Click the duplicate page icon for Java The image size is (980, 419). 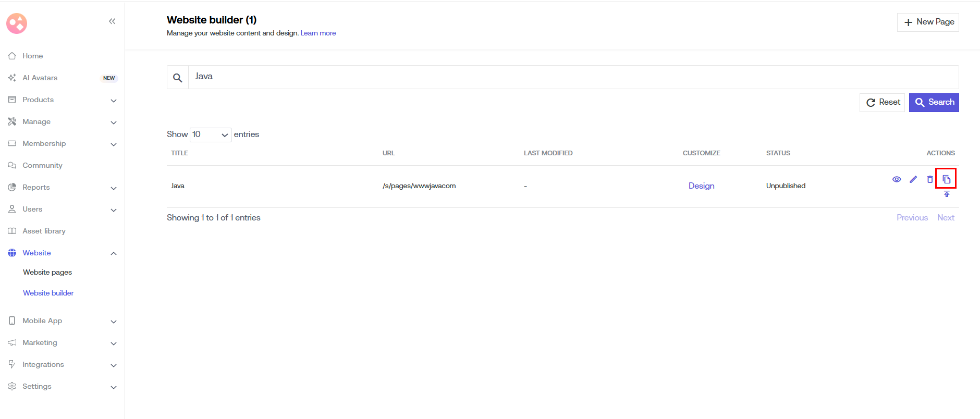[x=946, y=179]
